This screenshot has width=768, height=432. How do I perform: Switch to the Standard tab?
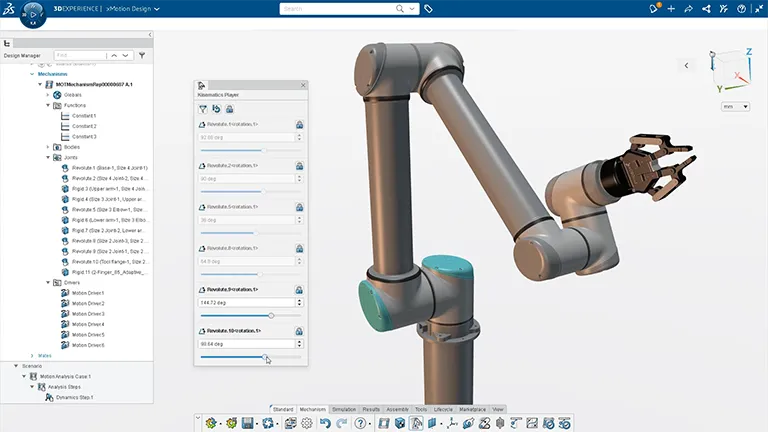click(x=283, y=409)
